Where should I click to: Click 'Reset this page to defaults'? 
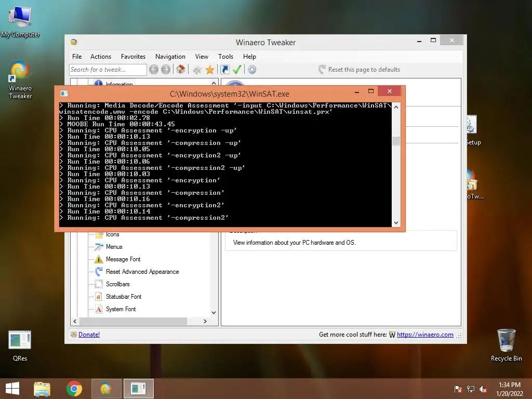(x=360, y=70)
